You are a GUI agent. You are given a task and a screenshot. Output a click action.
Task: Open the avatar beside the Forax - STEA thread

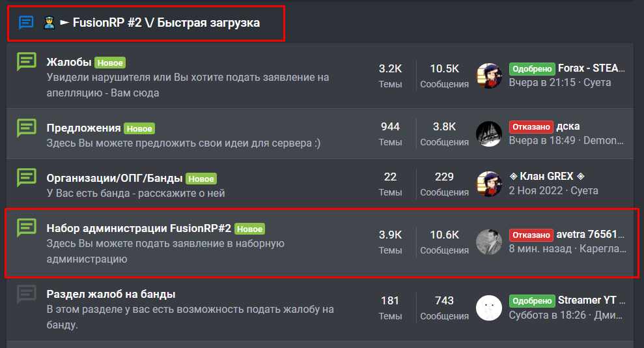tap(489, 76)
